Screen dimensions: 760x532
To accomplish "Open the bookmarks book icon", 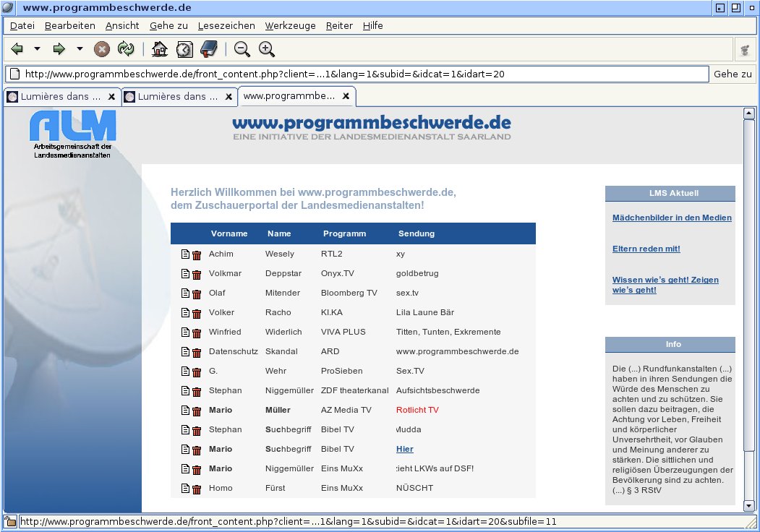I will click(210, 49).
